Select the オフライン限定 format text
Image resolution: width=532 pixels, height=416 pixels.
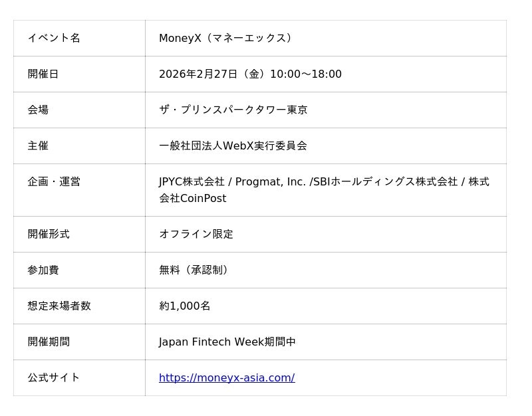196,234
